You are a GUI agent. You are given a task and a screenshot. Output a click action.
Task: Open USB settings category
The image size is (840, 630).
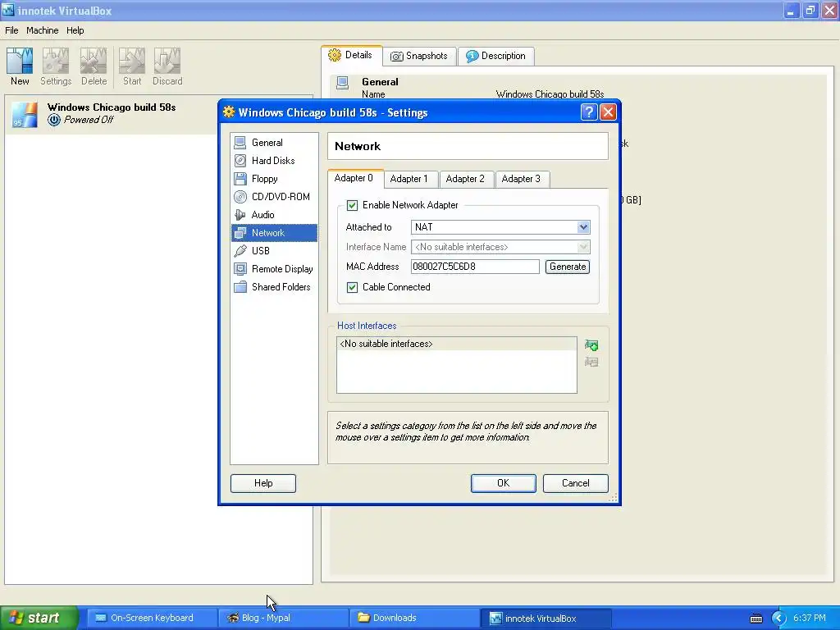[274, 251]
